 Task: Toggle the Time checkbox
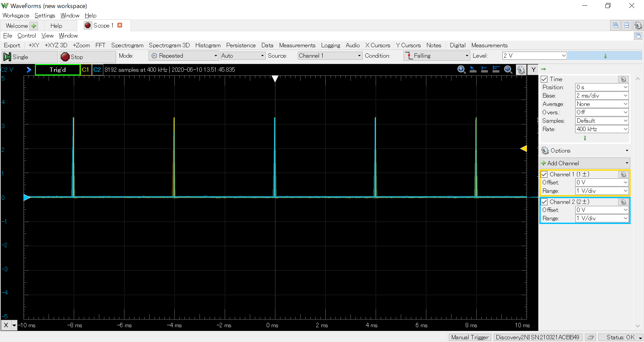544,79
